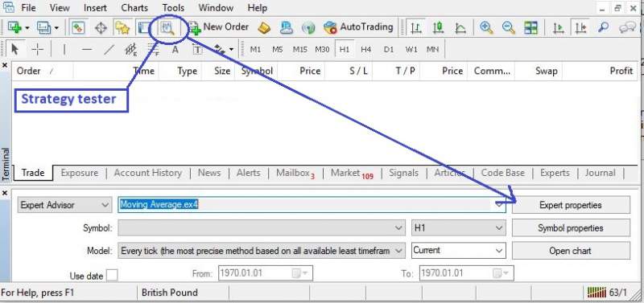
Task: Switch to the Account History tab
Action: pyautogui.click(x=148, y=173)
